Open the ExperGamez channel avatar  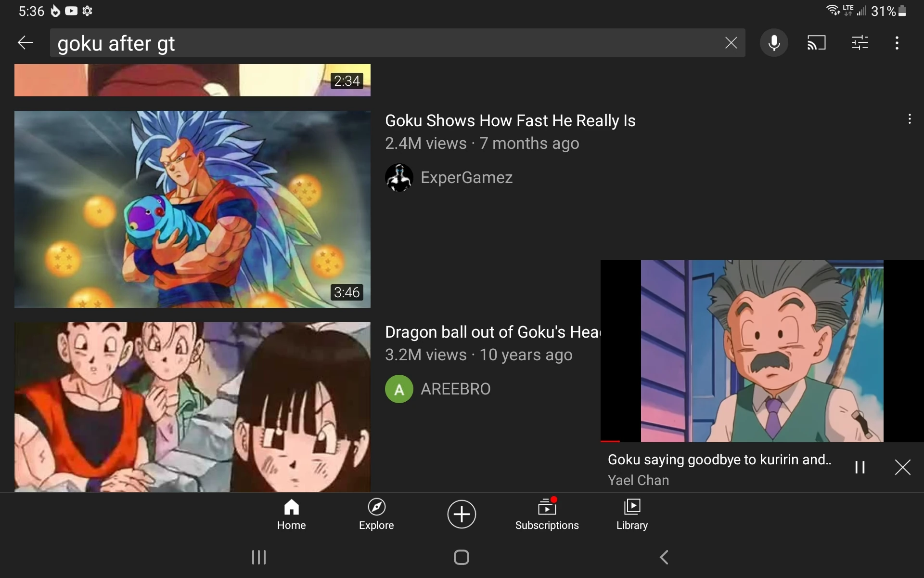click(x=399, y=178)
